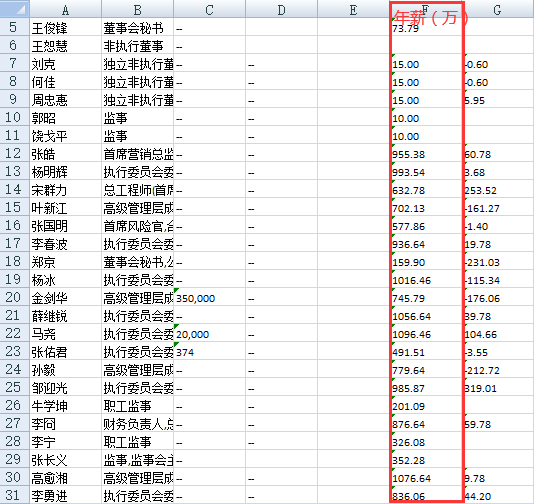Click salary cell 1096.46
Image resolution: width=534 pixels, height=504 pixels.
(x=426, y=333)
